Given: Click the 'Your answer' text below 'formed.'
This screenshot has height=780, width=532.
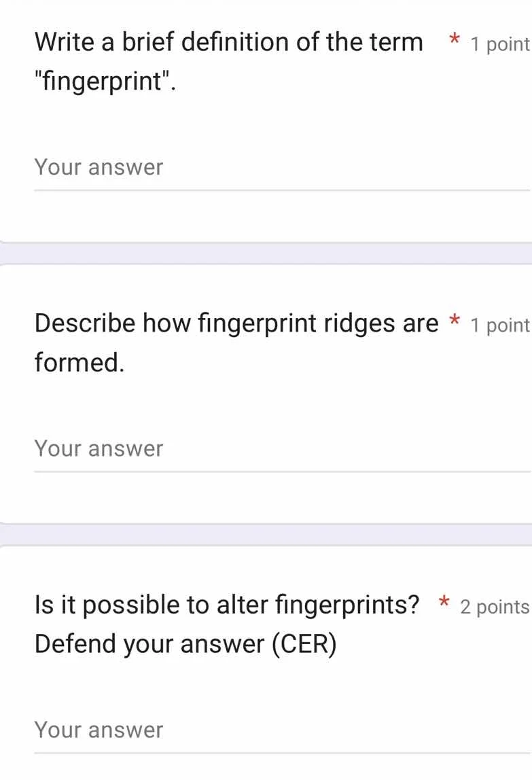Looking at the screenshot, I should click(x=99, y=448).
